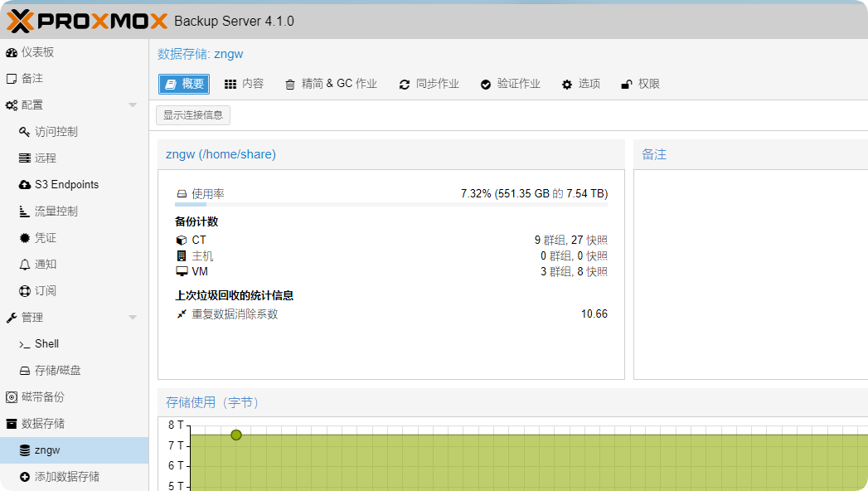868x491 pixels.
Task: Launch Shell from sidebar
Action: click(46, 344)
